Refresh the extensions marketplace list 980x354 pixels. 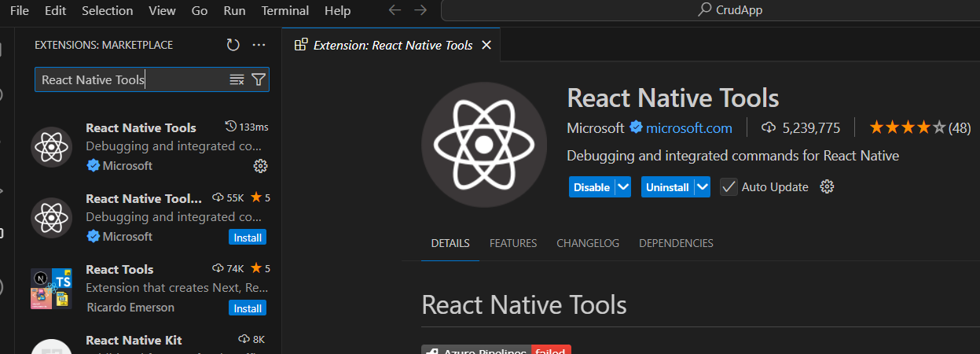tap(233, 45)
